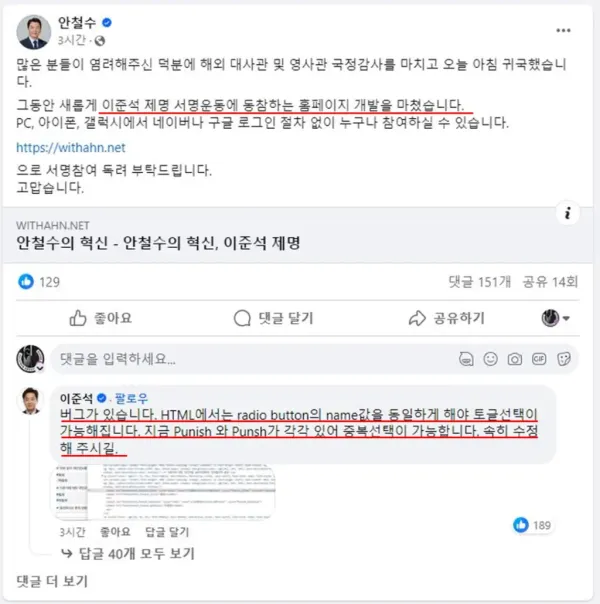Like the post with 좋아요 button

coord(101,318)
